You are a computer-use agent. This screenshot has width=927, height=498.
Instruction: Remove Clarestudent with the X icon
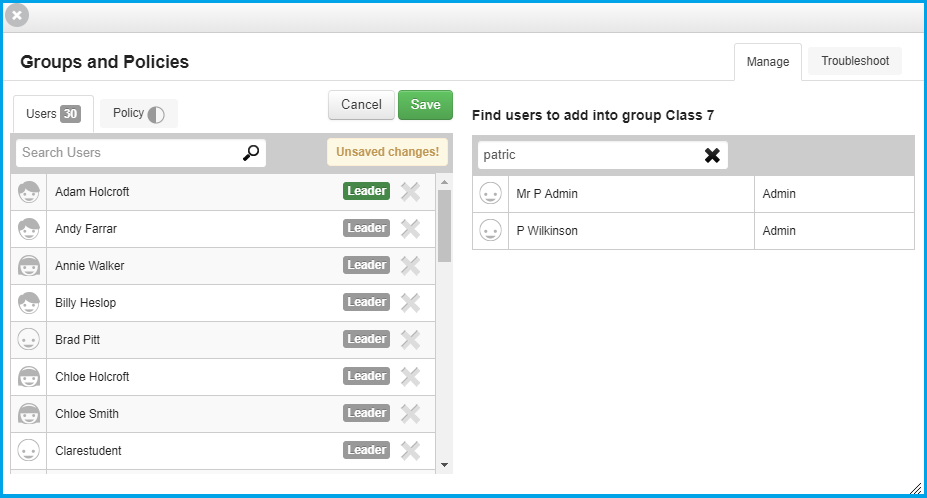[410, 451]
